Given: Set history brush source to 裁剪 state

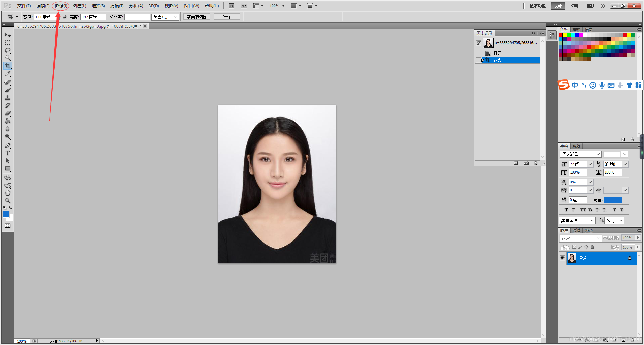Looking at the screenshot, I should 479,60.
